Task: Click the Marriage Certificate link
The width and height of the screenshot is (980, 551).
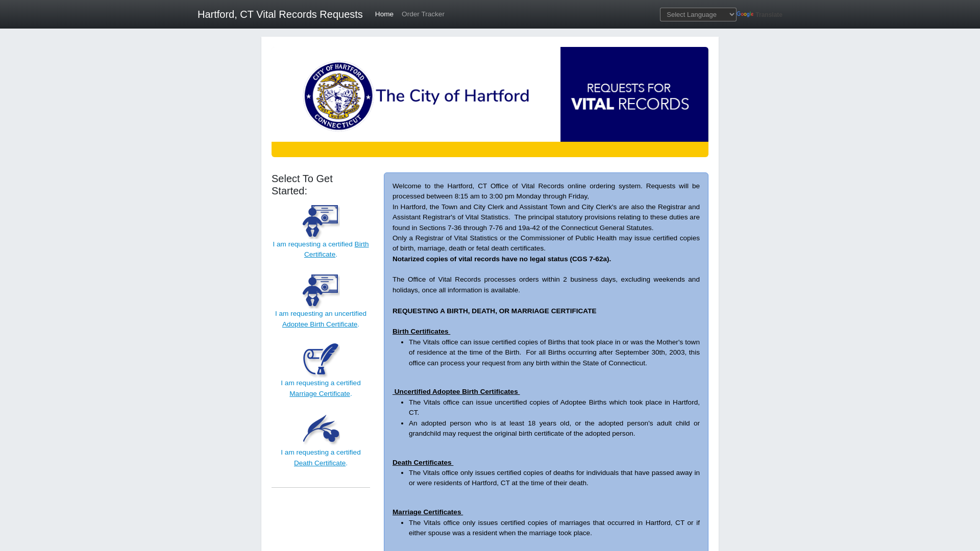Action: pyautogui.click(x=320, y=393)
